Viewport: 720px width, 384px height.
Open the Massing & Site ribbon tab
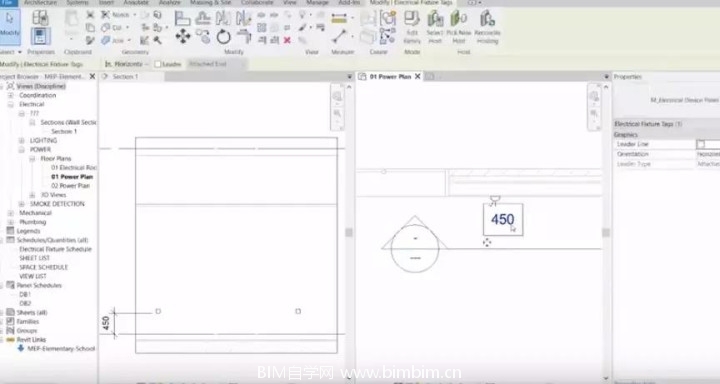point(211,3)
